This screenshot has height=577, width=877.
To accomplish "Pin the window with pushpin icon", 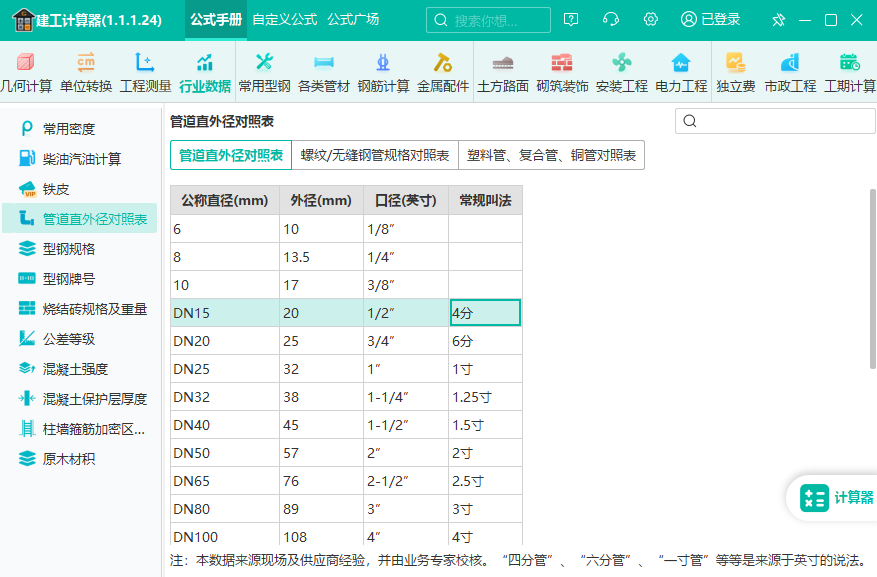I will [x=779, y=21].
